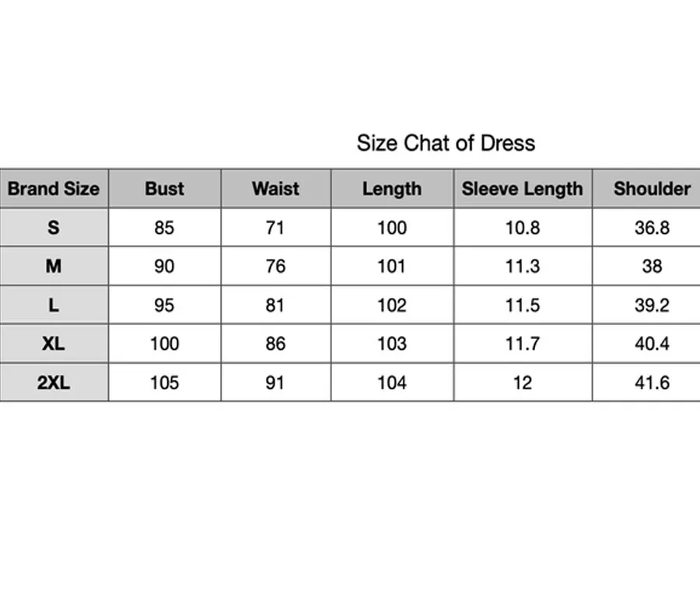Select sleeve length 11.7 for size XL
The height and width of the screenshot is (608, 700).
pos(522,344)
